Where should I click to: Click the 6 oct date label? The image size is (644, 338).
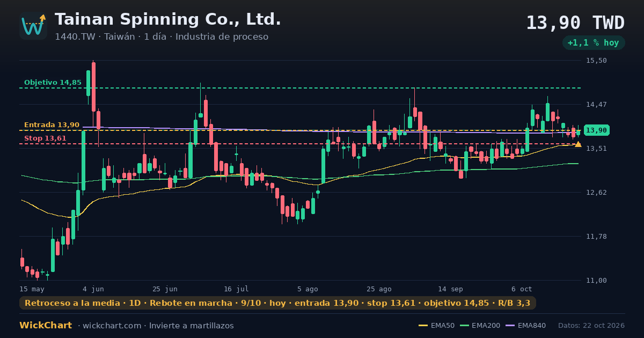click(522, 289)
